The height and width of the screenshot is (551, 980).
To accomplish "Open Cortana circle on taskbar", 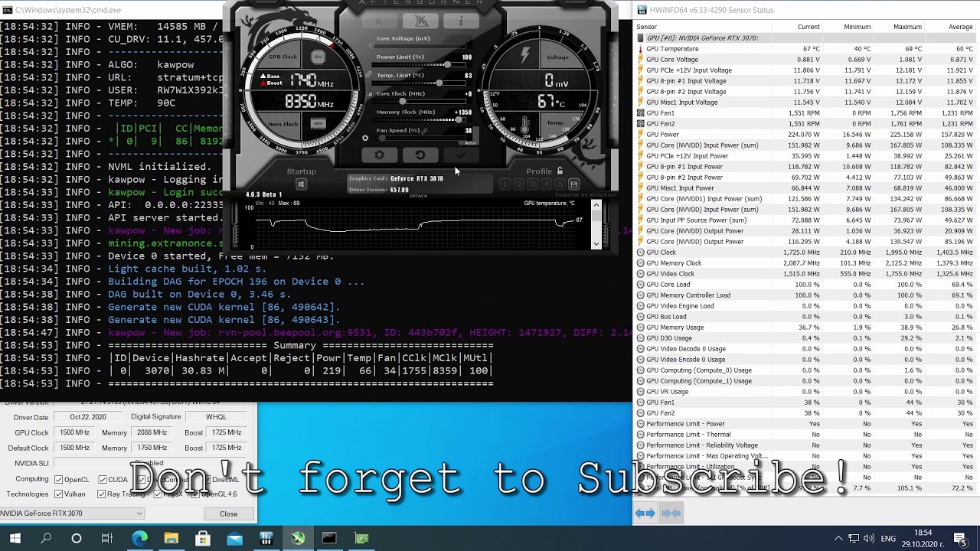I will pos(77,539).
